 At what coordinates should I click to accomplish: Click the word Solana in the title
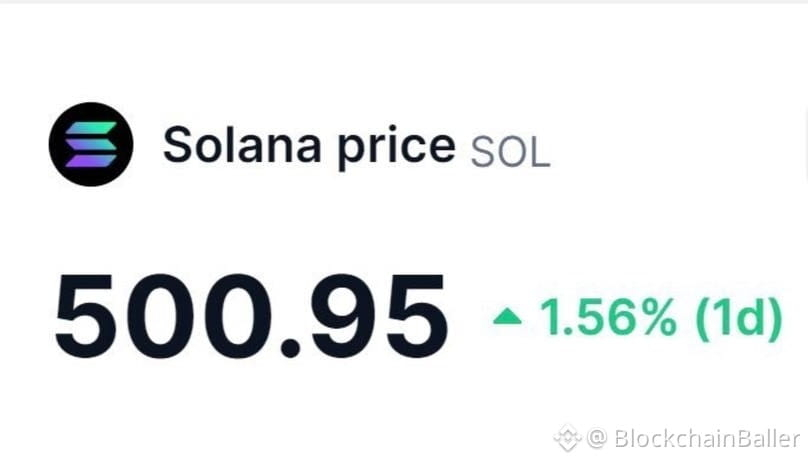[x=242, y=144]
